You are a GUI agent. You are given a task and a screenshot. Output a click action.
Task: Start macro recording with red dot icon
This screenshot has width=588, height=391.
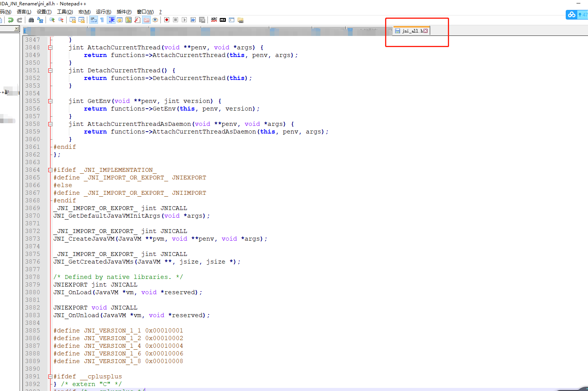(x=167, y=20)
